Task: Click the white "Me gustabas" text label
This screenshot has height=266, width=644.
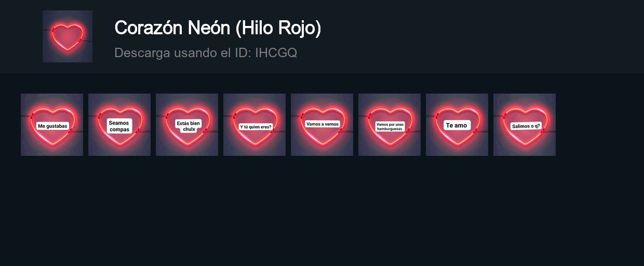Action: pyautogui.click(x=52, y=126)
